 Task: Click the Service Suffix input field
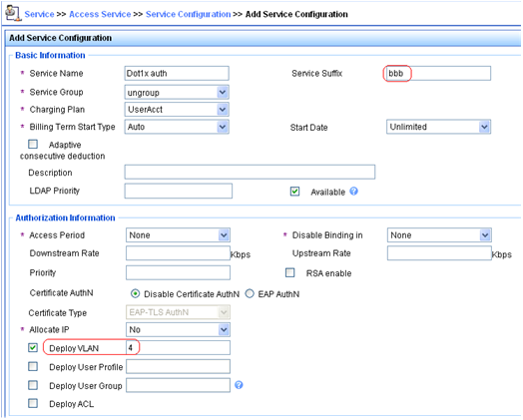pos(437,74)
